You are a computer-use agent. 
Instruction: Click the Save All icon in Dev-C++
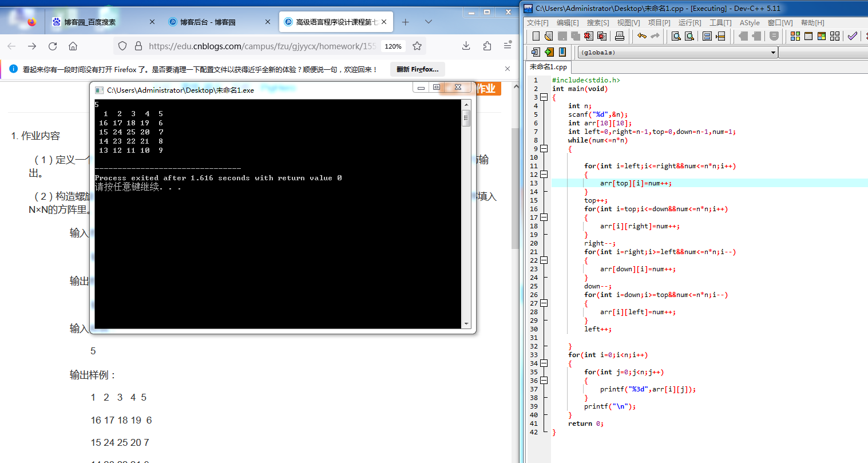pyautogui.click(x=576, y=36)
